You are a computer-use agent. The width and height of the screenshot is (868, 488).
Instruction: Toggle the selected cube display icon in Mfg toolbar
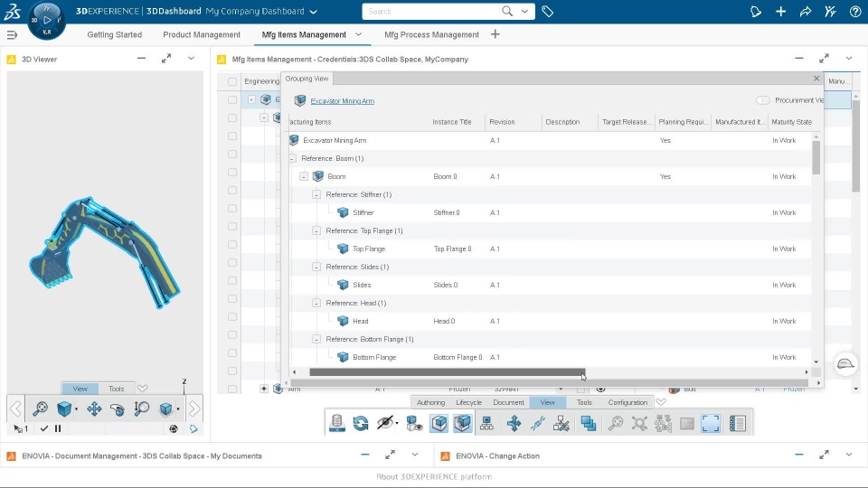click(439, 423)
